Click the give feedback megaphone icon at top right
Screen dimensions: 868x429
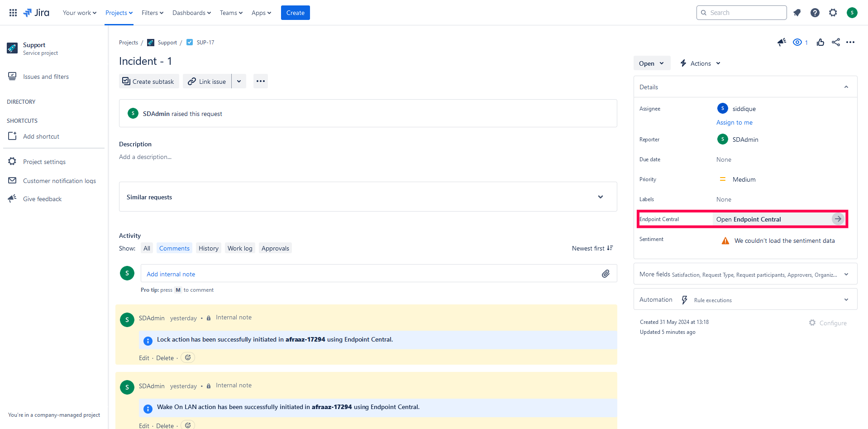pyautogui.click(x=782, y=42)
